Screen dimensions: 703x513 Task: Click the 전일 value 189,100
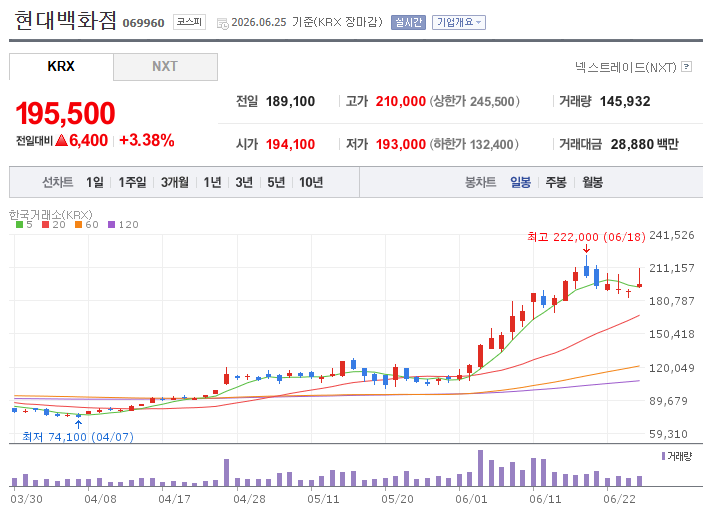291,101
